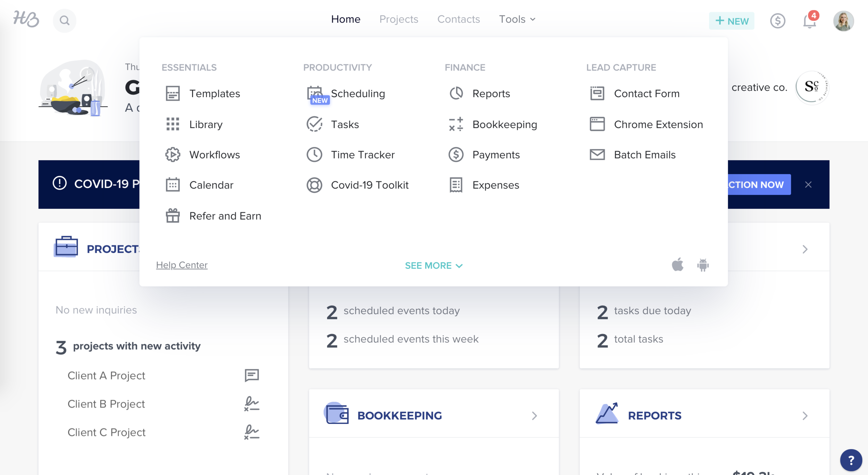Open the help question mark bubble
Viewport: 868px width, 475px height.
(x=851, y=460)
